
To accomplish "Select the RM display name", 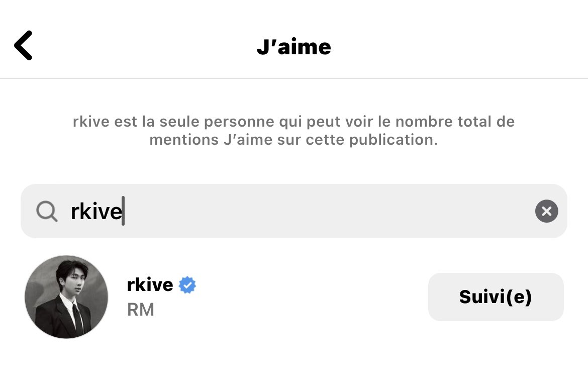I will click(141, 310).
